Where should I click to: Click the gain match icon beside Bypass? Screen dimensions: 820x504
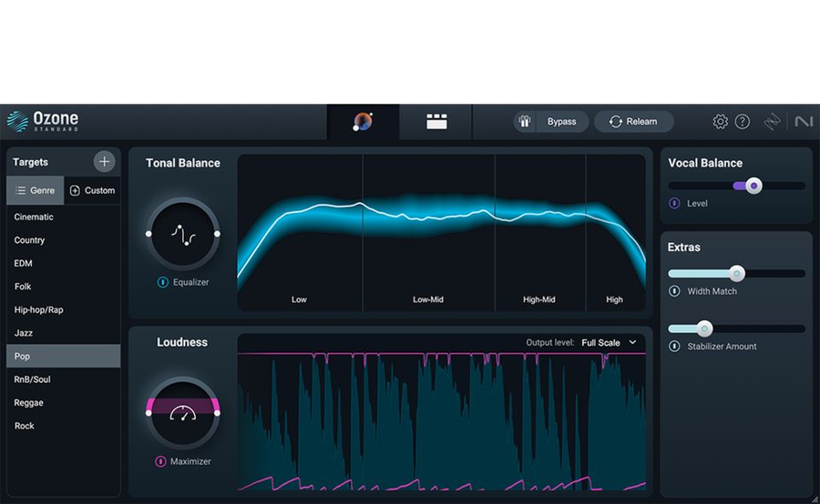point(524,122)
